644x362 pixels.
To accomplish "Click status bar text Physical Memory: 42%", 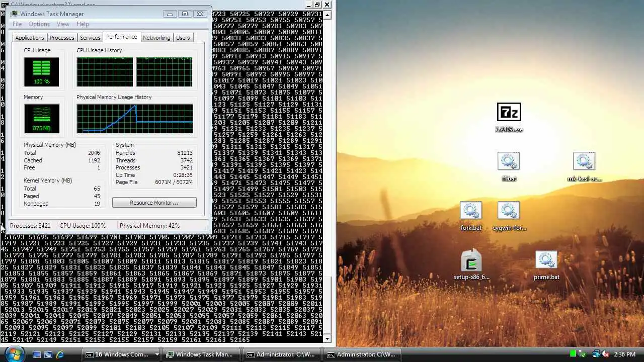I will pos(149,226).
